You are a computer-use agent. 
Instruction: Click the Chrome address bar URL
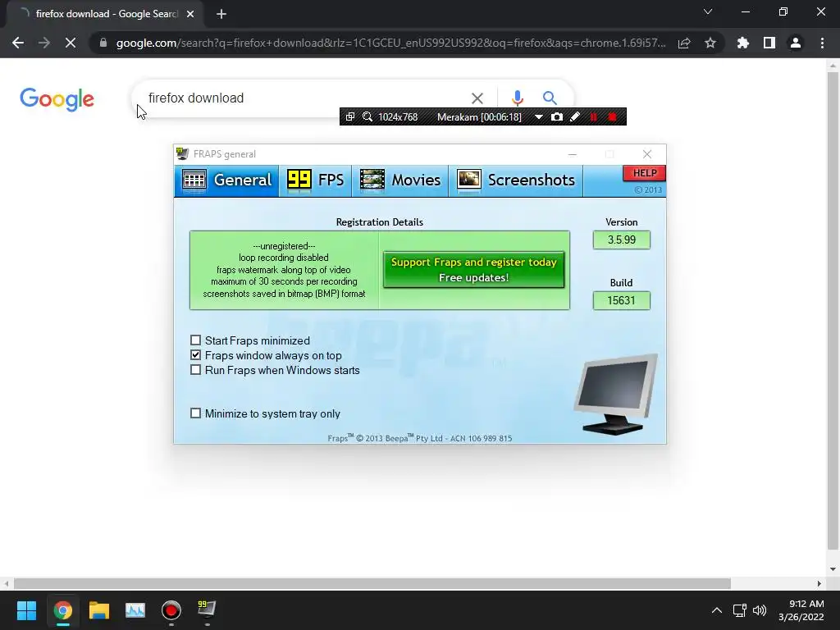(x=390, y=43)
